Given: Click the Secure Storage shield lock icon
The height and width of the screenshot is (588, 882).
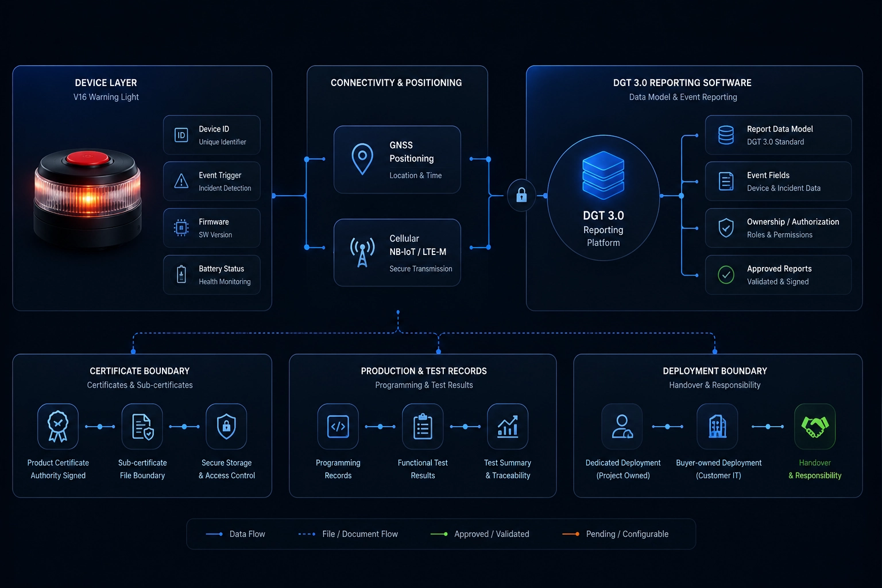Looking at the screenshot, I should tap(226, 426).
